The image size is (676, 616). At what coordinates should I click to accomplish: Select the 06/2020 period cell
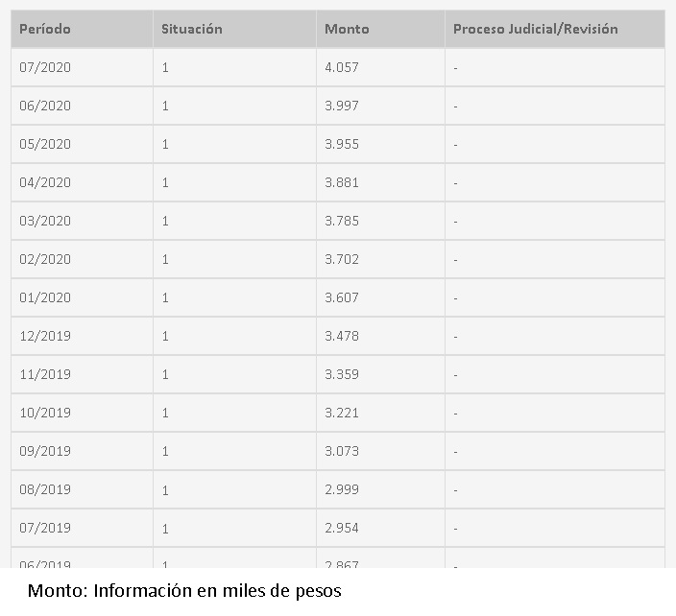click(82, 106)
